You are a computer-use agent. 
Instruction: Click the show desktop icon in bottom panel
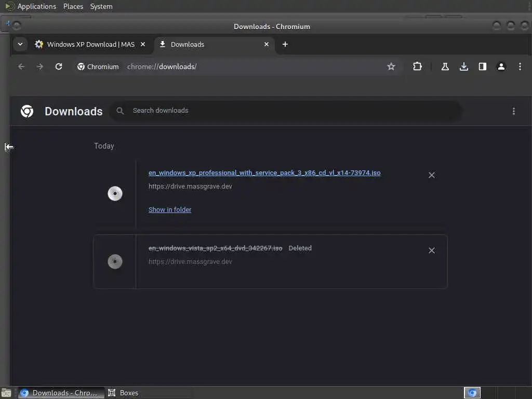6,393
